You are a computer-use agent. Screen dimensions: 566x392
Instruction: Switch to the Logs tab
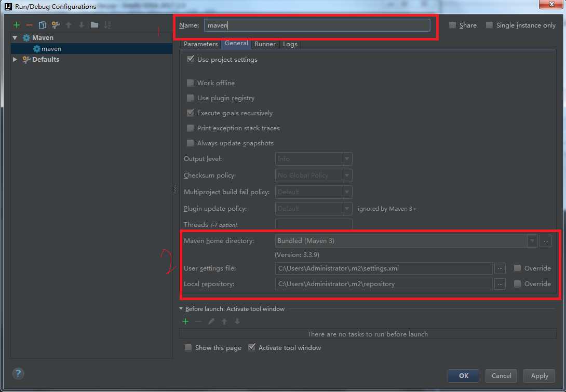point(290,44)
